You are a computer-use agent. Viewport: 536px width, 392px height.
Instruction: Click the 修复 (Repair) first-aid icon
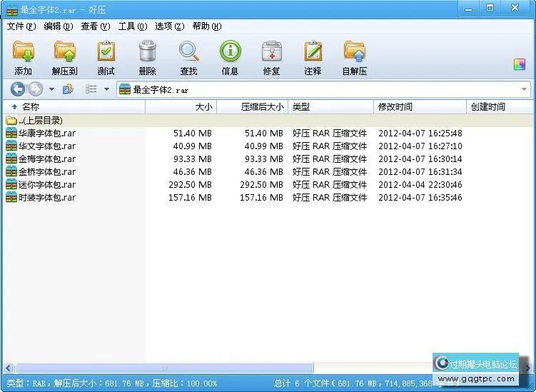click(272, 51)
